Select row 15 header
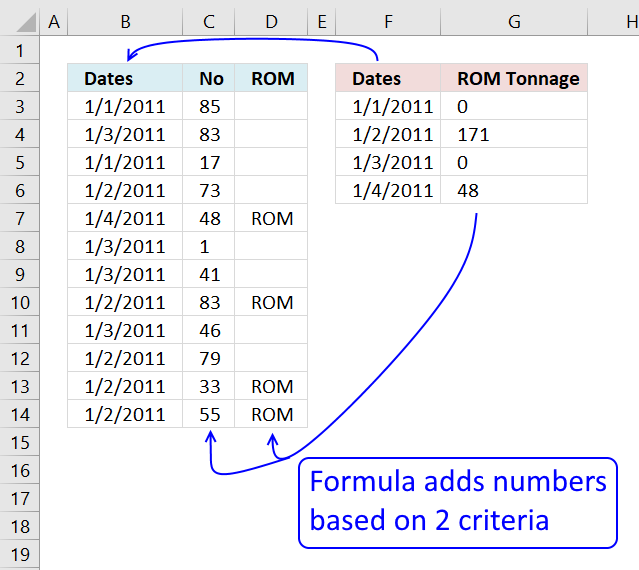The width and height of the screenshot is (639, 570). pos(20,442)
